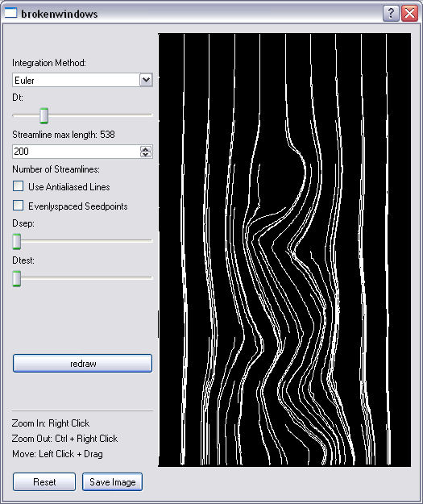Click the brokenwindows title bar window icon
The image size is (423, 504).
[x=10, y=13]
